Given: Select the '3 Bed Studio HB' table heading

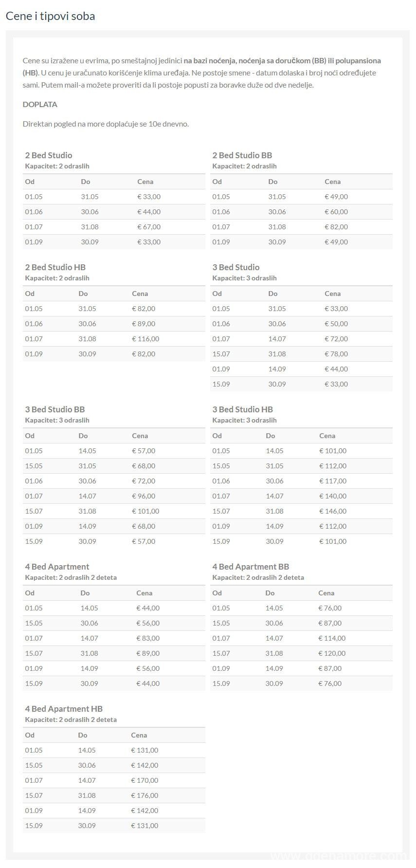Looking at the screenshot, I should (x=243, y=409).
